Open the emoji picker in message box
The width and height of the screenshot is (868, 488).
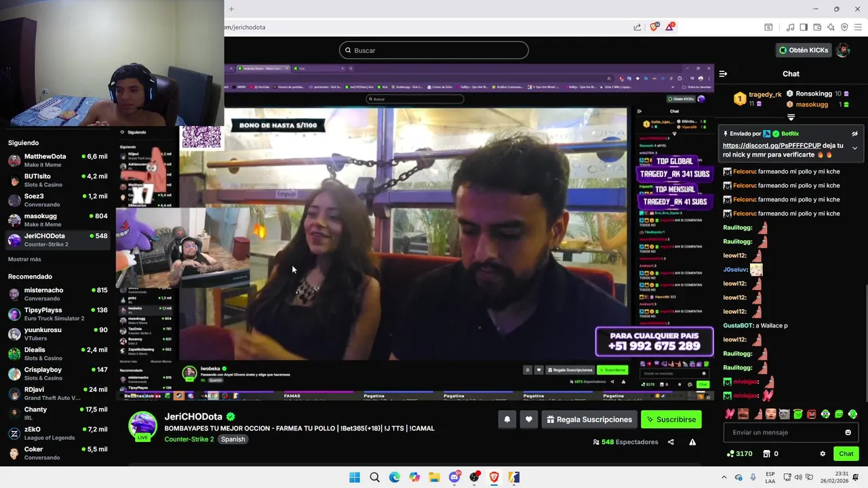(848, 432)
